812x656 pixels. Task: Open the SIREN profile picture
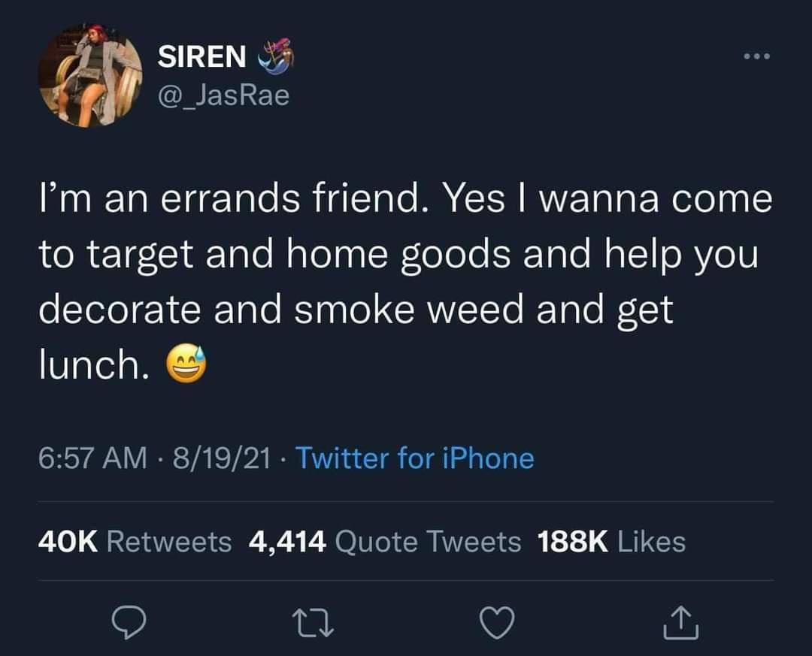(91, 75)
